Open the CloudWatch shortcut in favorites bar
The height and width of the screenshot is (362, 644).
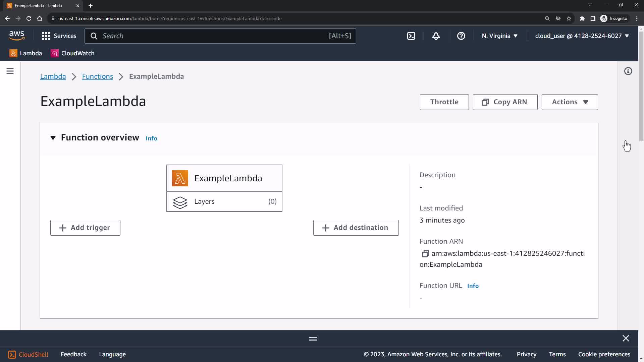click(x=73, y=53)
